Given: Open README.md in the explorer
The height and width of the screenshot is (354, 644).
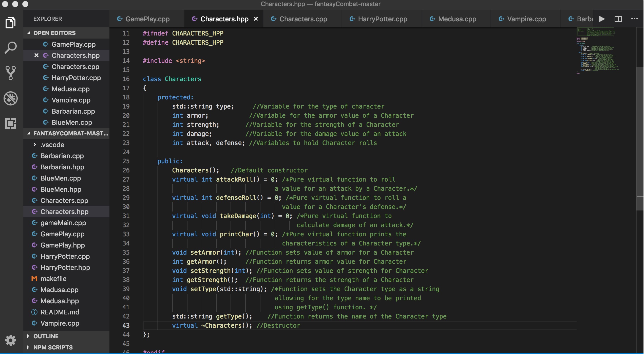Looking at the screenshot, I should (x=60, y=312).
